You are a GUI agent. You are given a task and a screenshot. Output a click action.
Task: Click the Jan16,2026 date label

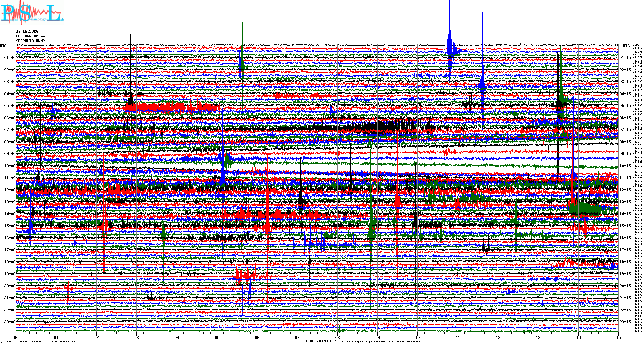(x=27, y=31)
